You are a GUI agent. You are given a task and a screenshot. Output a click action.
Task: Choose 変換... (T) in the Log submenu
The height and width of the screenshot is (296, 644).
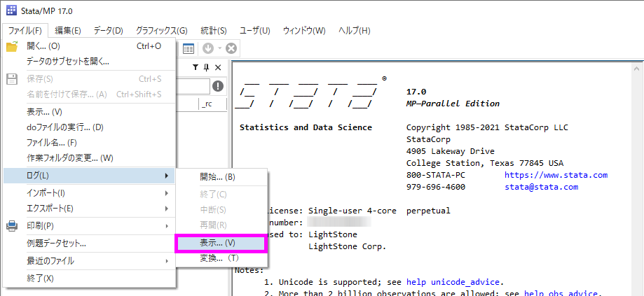(221, 259)
